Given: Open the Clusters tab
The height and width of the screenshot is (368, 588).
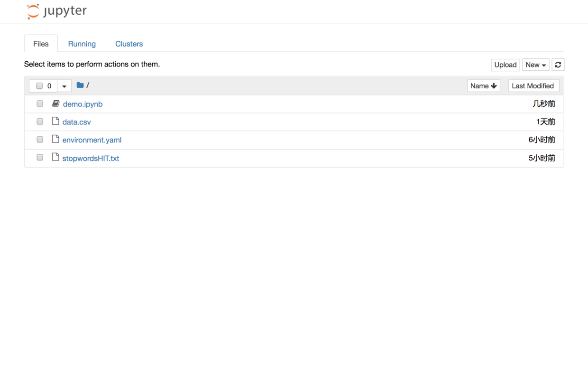Looking at the screenshot, I should pyautogui.click(x=129, y=44).
